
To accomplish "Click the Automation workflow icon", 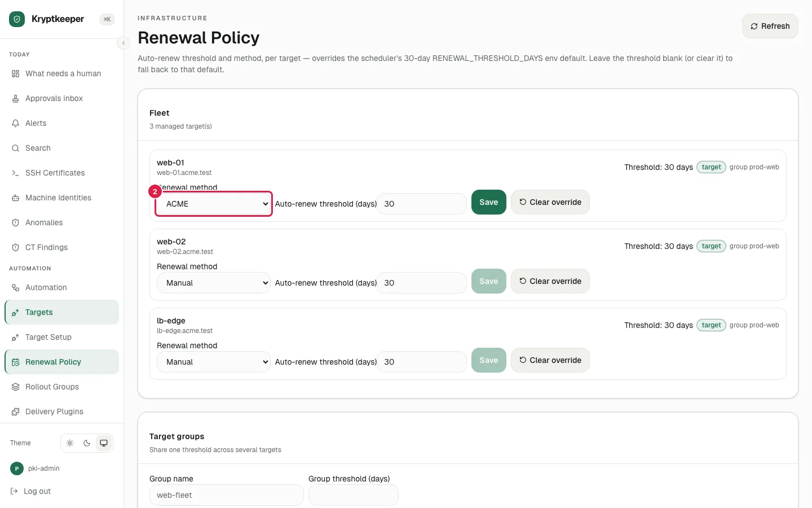I will 15,287.
